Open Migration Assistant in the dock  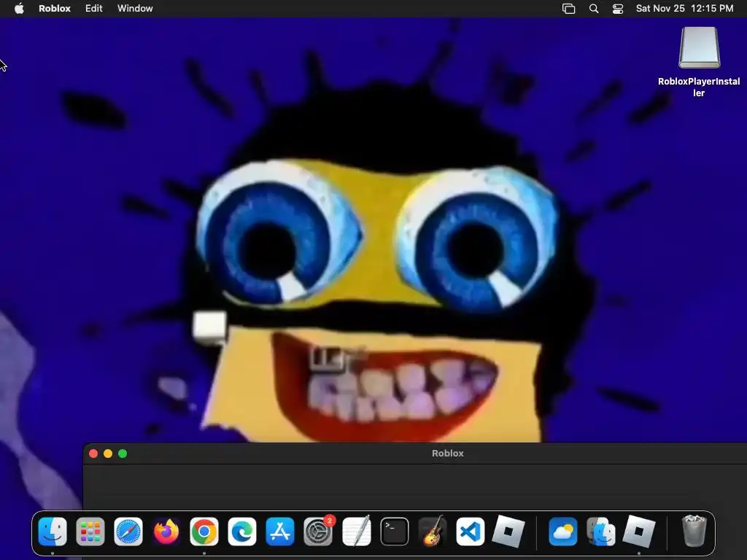[601, 531]
